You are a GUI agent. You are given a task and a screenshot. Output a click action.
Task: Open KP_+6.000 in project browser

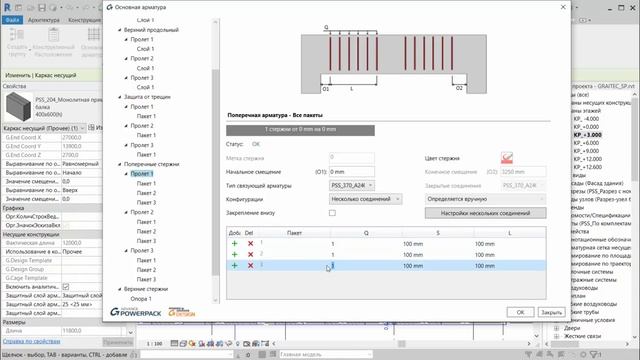click(586, 143)
